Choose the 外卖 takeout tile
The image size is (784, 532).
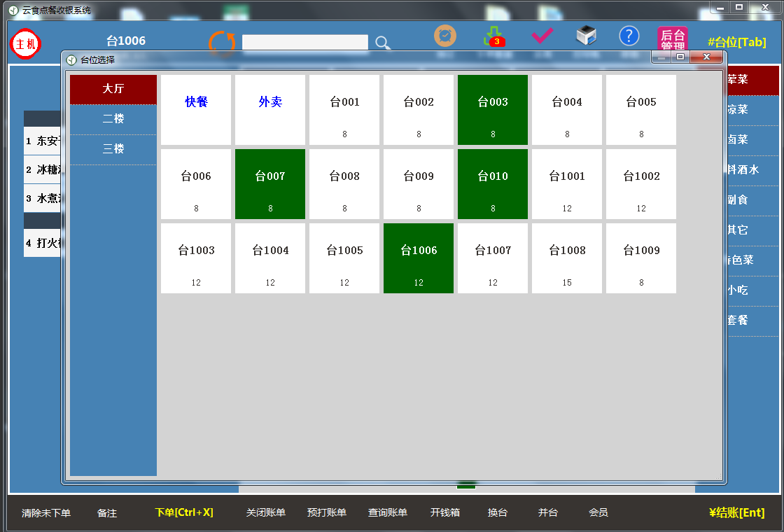pyautogui.click(x=270, y=110)
